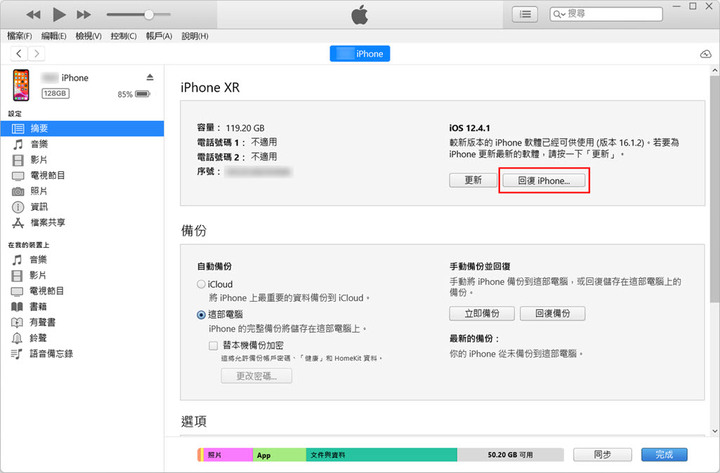Click the Apple logo in header
720x473 pixels.
point(360,15)
